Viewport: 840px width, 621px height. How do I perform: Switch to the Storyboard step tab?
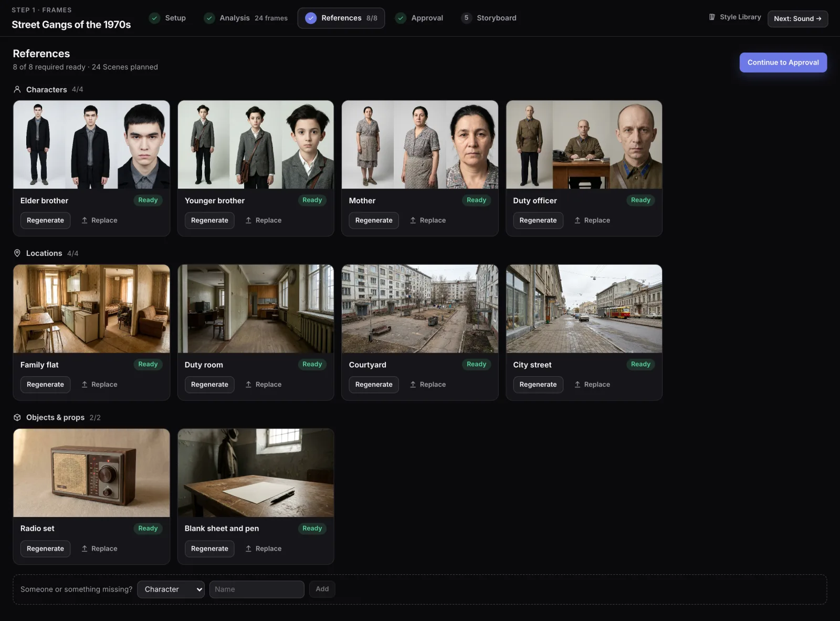[489, 18]
